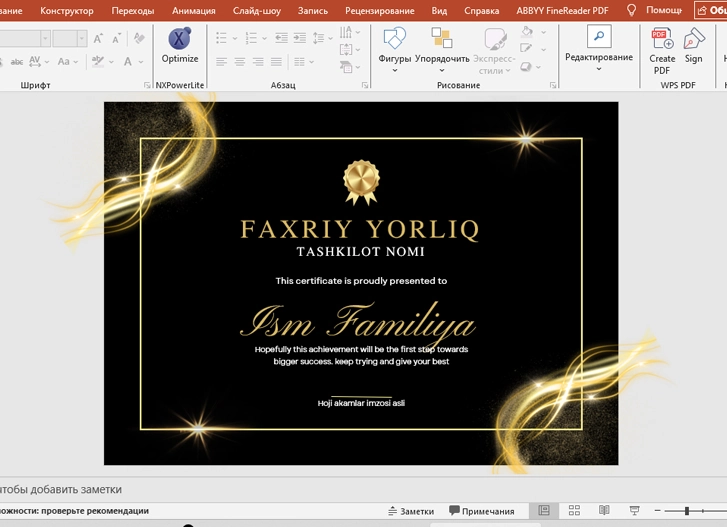Switch to Slide Sorter view
Image resolution: width=727 pixels, height=527 pixels.
[574, 510]
